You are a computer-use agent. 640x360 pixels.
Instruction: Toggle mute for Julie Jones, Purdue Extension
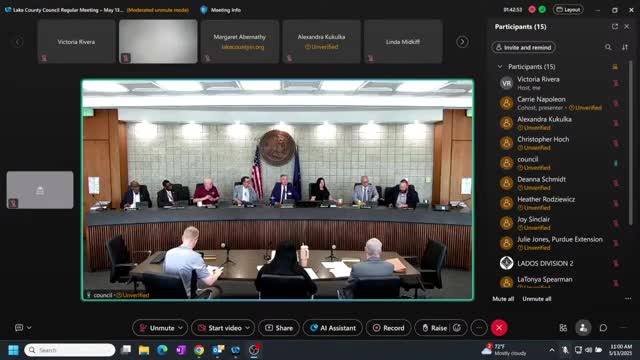[616, 243]
